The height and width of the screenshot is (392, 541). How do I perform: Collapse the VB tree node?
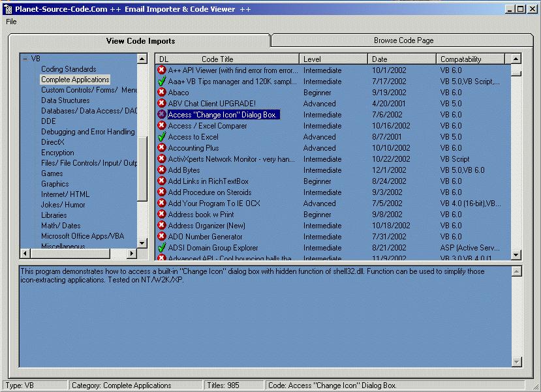[25, 59]
